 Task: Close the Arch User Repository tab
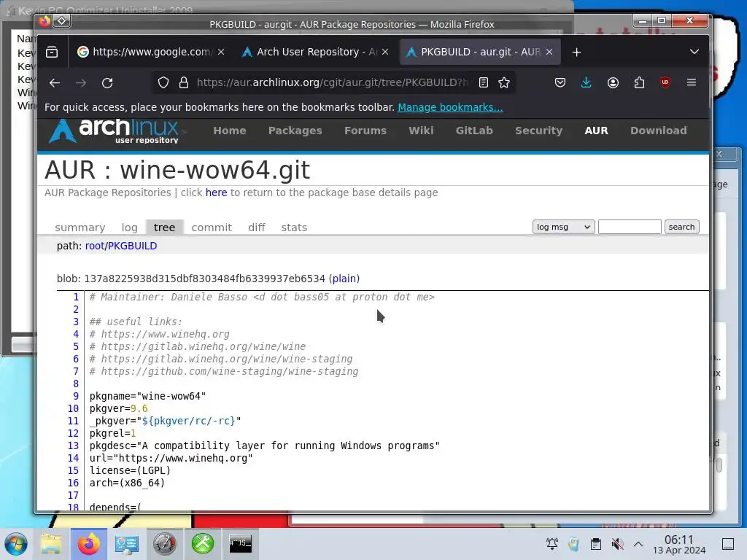click(385, 52)
